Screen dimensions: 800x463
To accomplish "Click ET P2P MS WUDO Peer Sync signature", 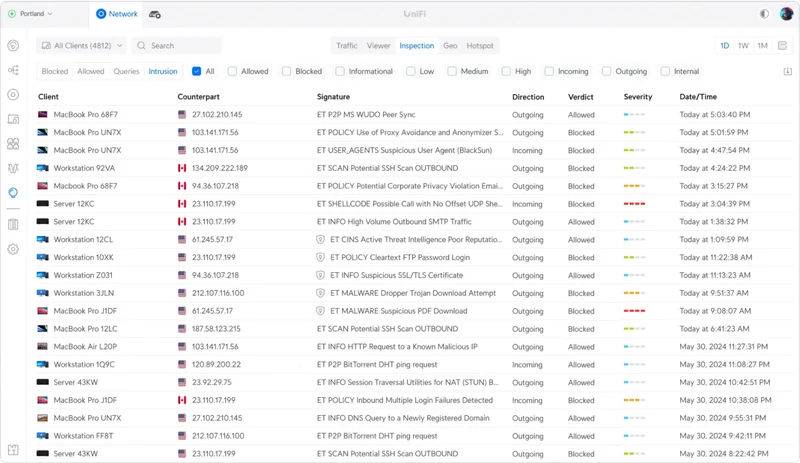I will (366, 114).
